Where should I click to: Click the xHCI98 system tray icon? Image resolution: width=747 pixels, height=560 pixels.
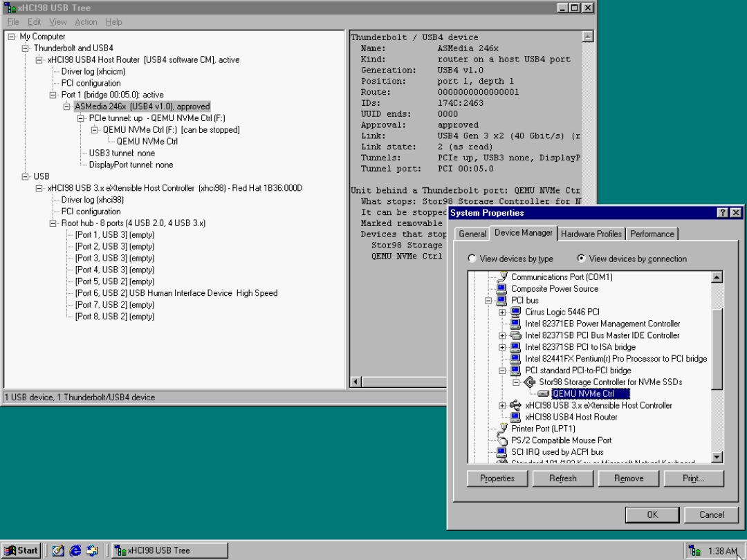pos(695,551)
